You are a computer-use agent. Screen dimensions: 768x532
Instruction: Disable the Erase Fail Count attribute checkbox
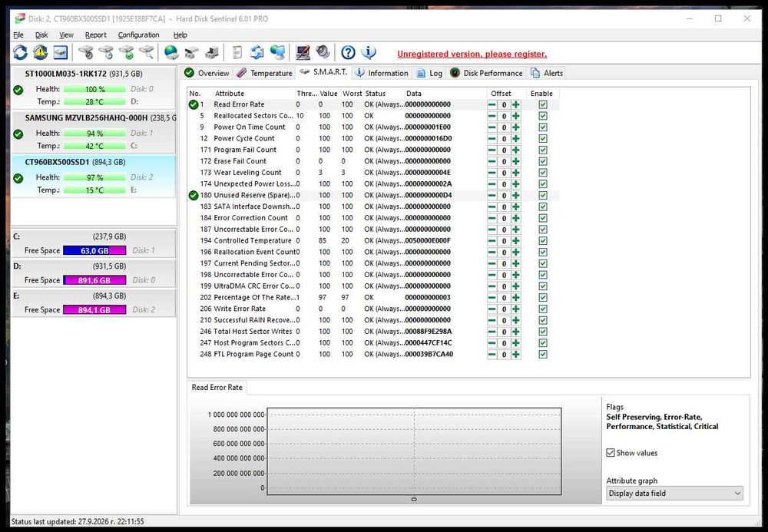543,161
